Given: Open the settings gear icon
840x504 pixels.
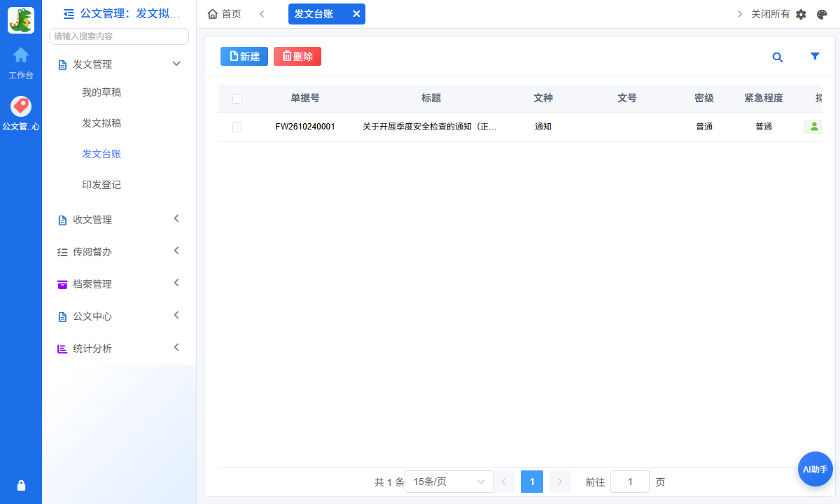Looking at the screenshot, I should point(801,14).
